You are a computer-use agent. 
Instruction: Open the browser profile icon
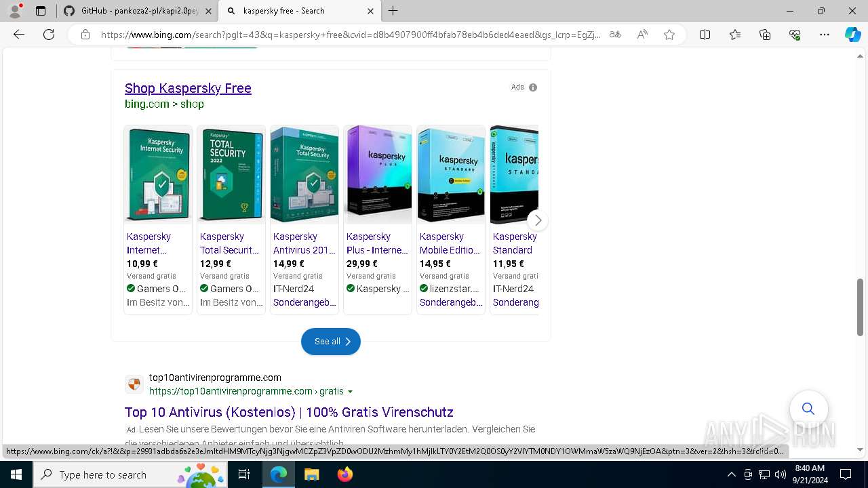point(15,11)
